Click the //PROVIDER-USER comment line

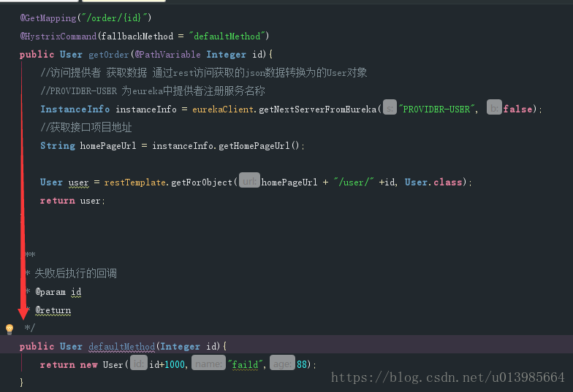153,91
